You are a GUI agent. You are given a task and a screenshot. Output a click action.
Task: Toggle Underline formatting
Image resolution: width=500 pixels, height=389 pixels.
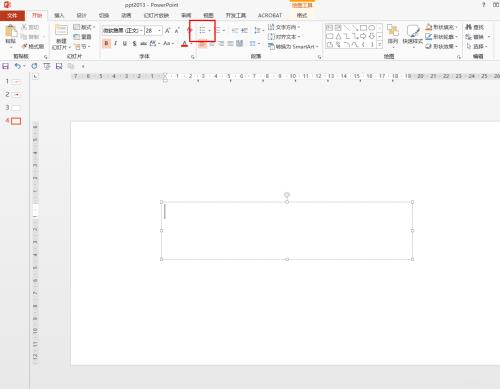tap(125, 43)
